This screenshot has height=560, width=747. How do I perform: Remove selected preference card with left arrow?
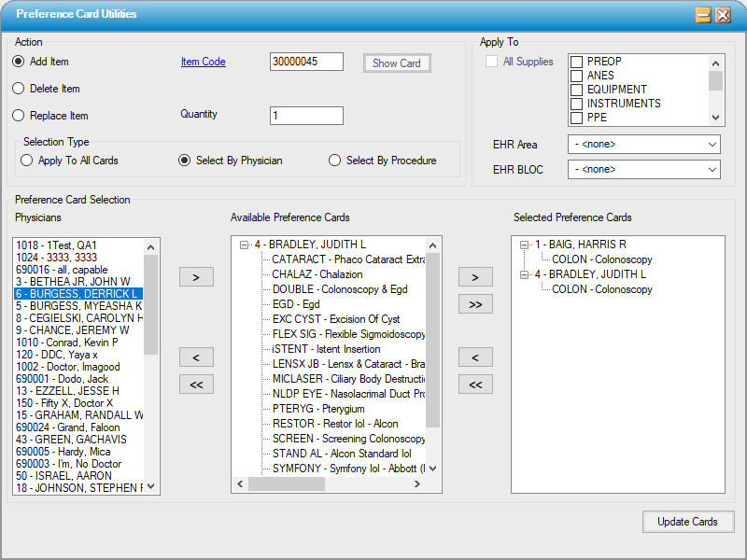point(476,357)
